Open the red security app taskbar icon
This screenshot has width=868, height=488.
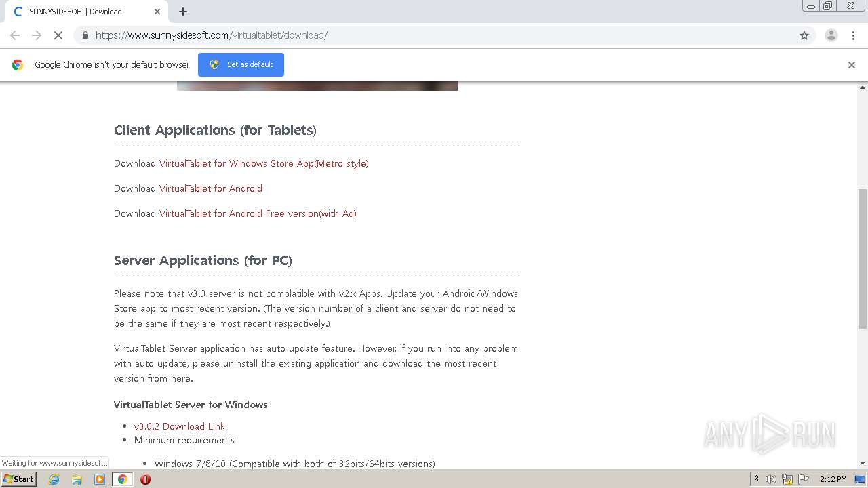click(145, 479)
